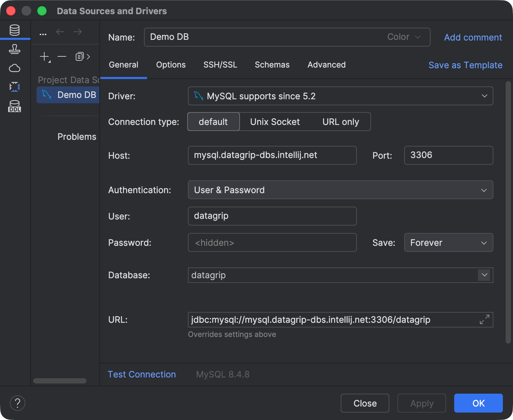Click the Project Data Sources header

click(x=69, y=80)
